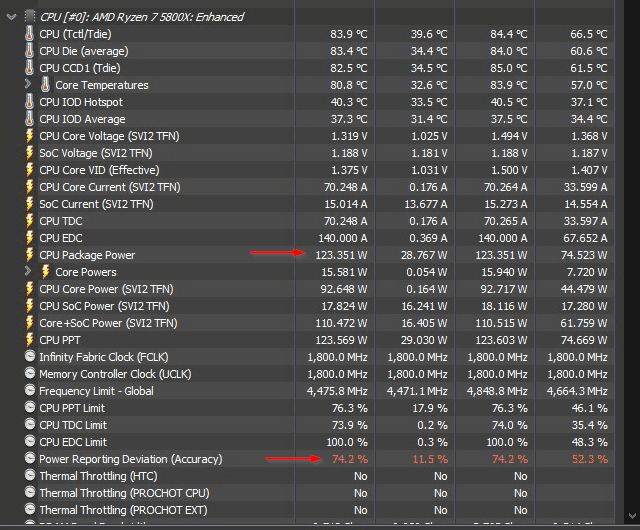Screen dimensions: 640x530
Task: Select Power Reporting Deviation (Accuracy) label
Action: [x=131, y=459]
